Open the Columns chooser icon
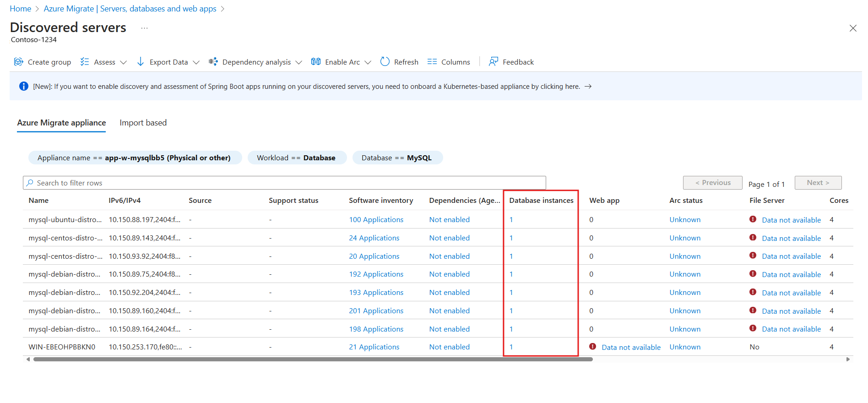 (432, 62)
